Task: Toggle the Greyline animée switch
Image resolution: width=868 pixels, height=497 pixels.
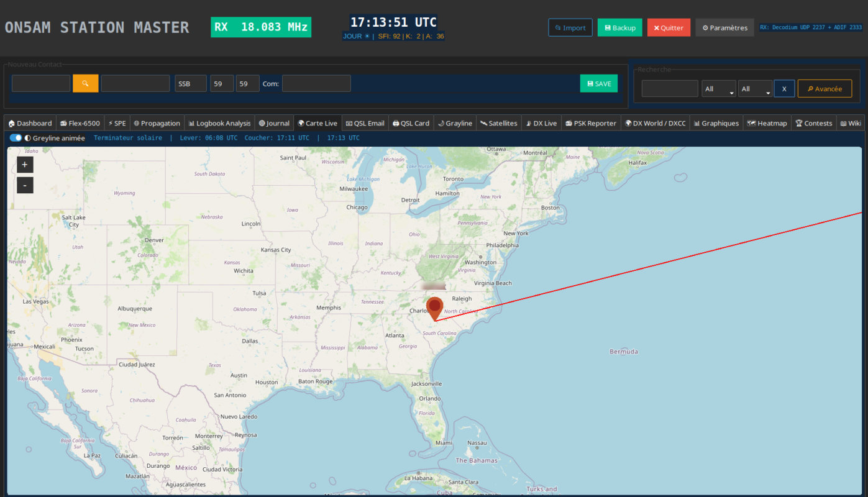Action: [16, 138]
